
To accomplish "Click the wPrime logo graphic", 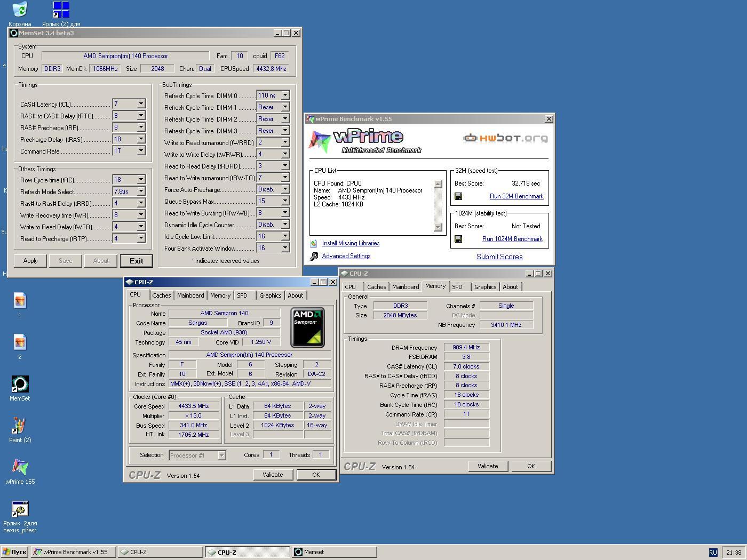I will (x=365, y=141).
